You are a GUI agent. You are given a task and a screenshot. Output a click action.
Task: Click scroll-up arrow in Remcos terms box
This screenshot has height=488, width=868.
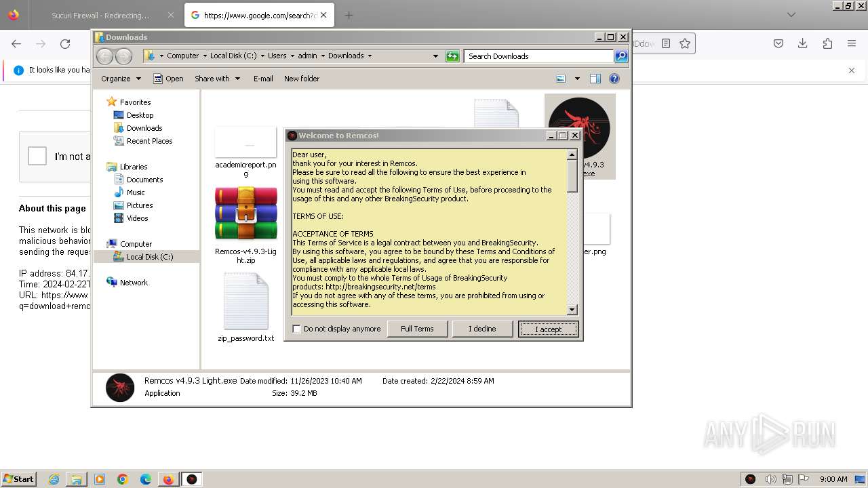tap(572, 155)
